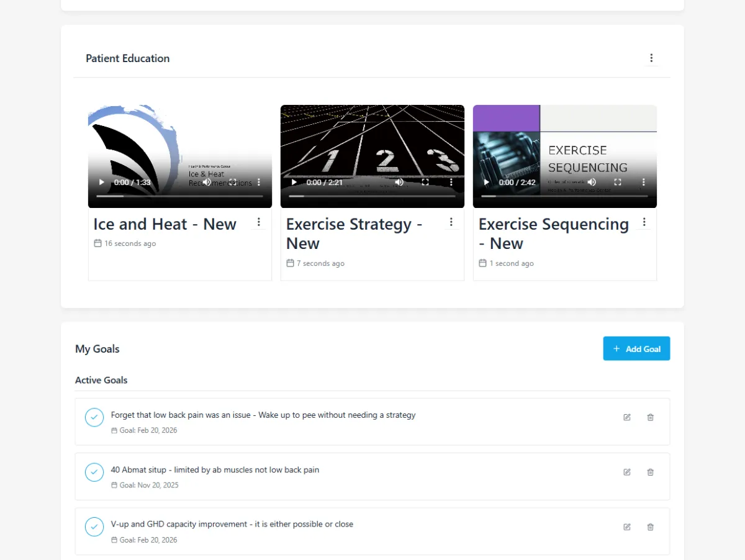745x560 pixels.
Task: Edit the 40 Abmat situp goal
Action: click(627, 472)
